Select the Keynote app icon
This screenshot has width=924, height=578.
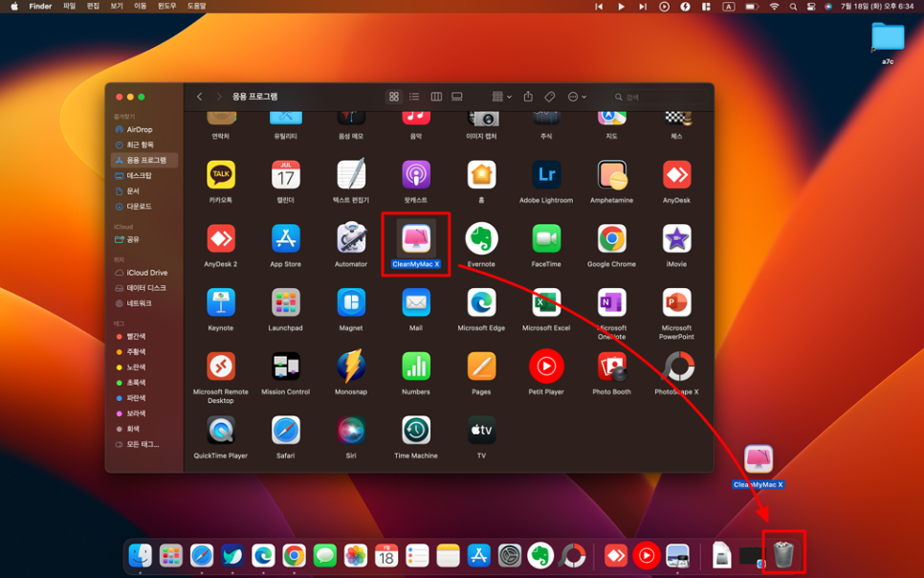click(221, 302)
